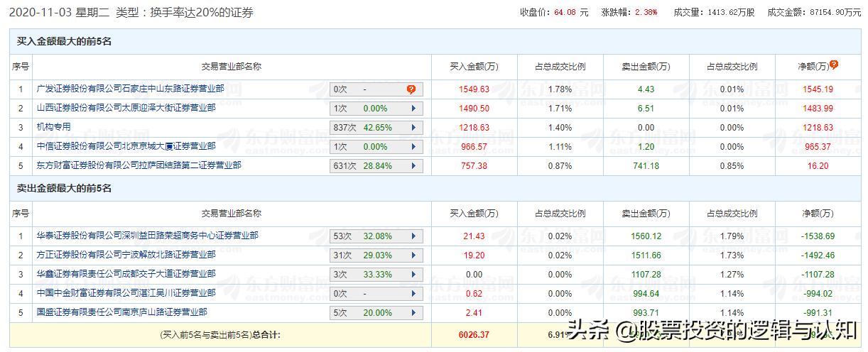Click net amount 1545.19
Viewport: 868px width, 352px height.
[x=818, y=89]
